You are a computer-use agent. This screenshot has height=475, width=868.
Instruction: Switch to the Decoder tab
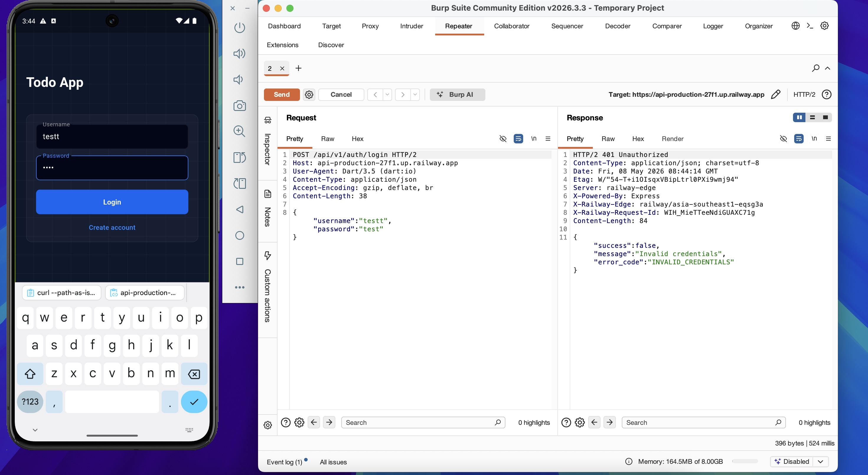point(617,26)
